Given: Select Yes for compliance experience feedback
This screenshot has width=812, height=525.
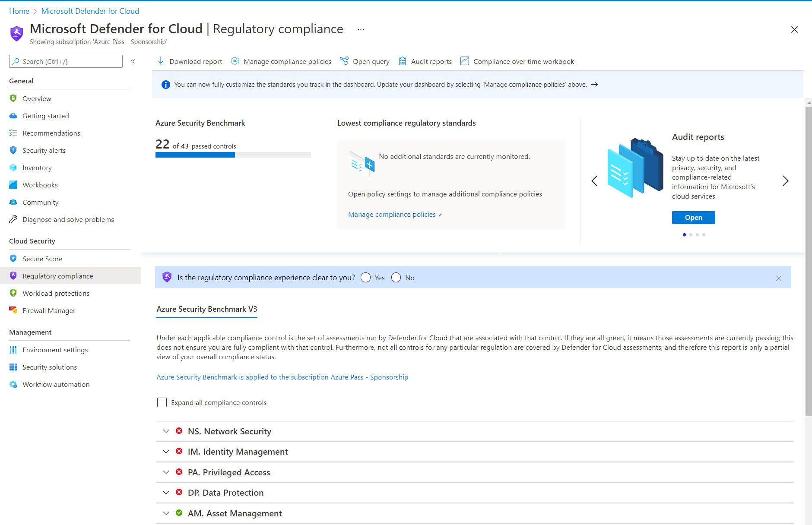Looking at the screenshot, I should click(366, 278).
